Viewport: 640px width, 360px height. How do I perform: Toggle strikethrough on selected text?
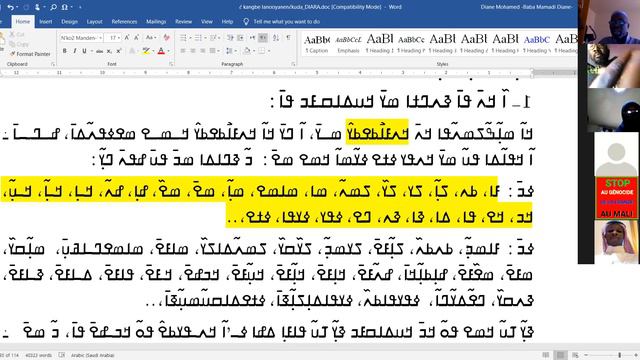(x=100, y=51)
